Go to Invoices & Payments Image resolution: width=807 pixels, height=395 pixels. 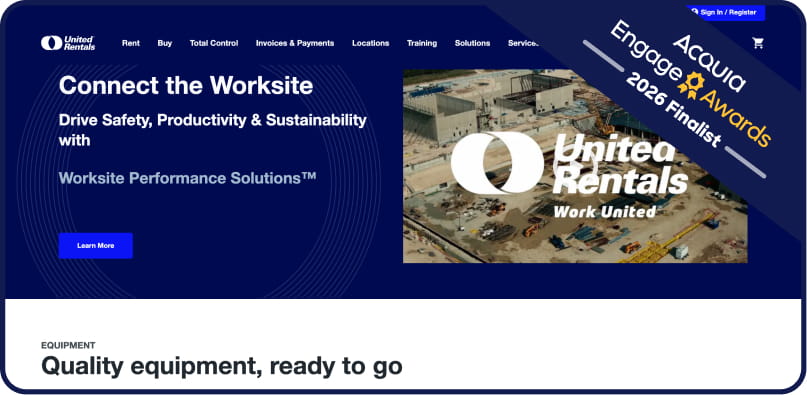(295, 43)
